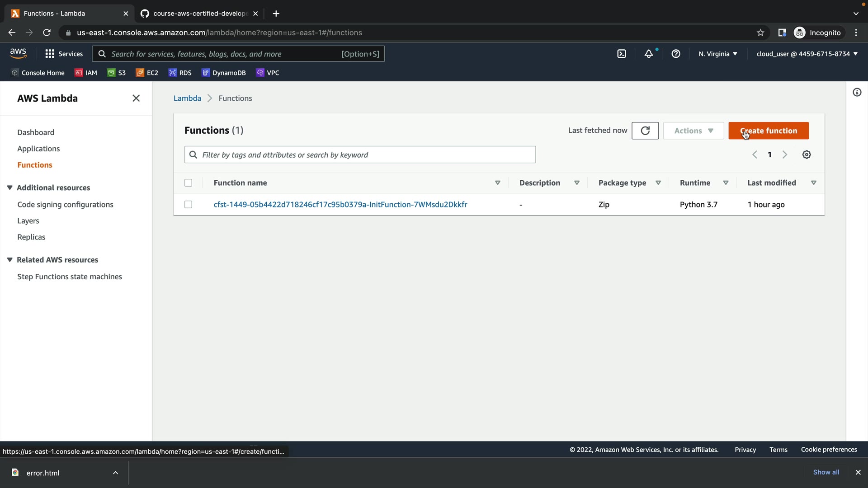
Task: Open cloud_user account dropdown
Action: [807, 54]
